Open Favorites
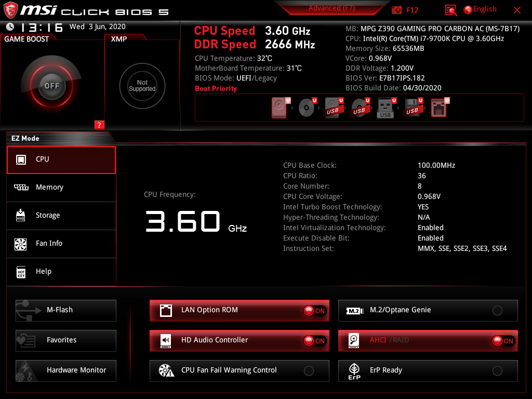 pos(66,341)
